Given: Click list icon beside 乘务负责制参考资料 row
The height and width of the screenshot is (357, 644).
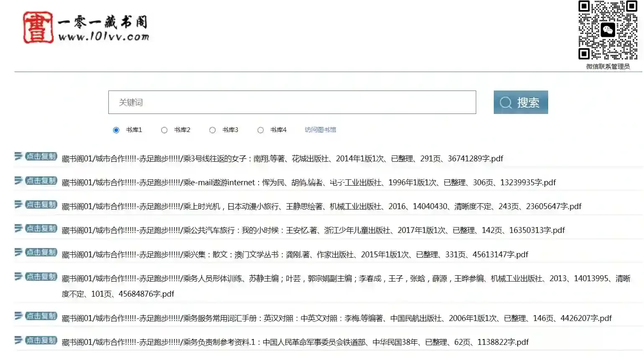Looking at the screenshot, I should pos(18,340).
